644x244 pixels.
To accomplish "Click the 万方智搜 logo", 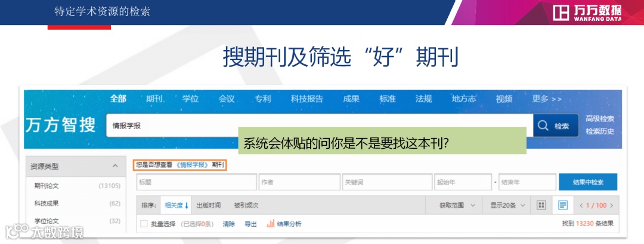I will pos(61,125).
